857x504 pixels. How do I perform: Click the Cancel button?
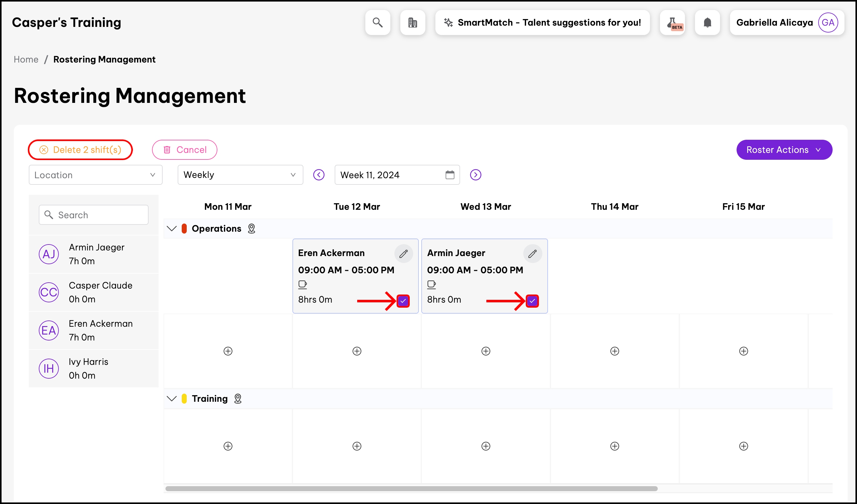coord(184,149)
